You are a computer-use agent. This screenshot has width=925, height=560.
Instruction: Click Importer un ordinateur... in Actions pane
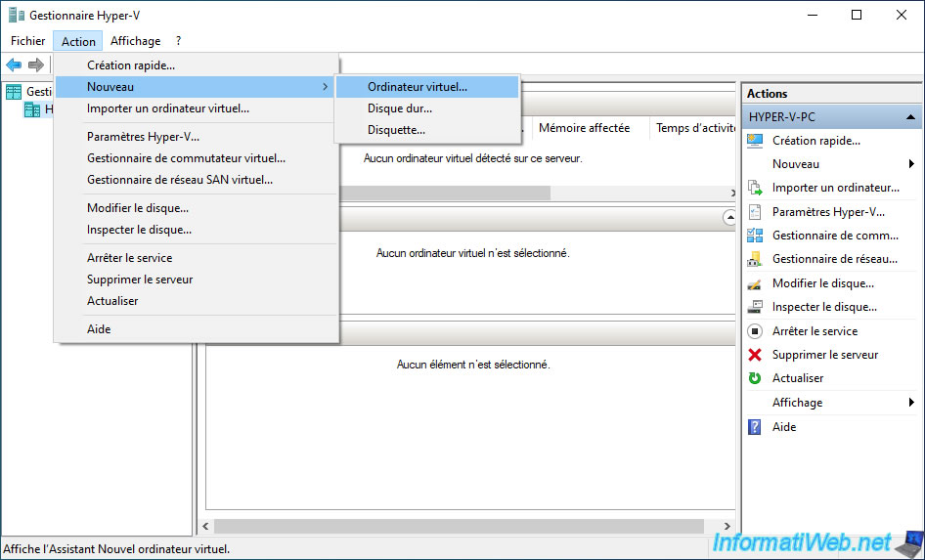click(836, 188)
